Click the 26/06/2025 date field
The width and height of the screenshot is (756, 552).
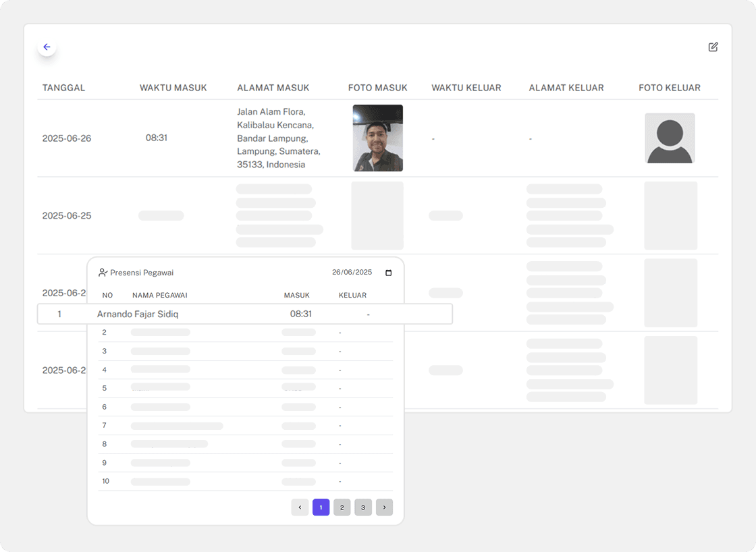[x=352, y=273]
